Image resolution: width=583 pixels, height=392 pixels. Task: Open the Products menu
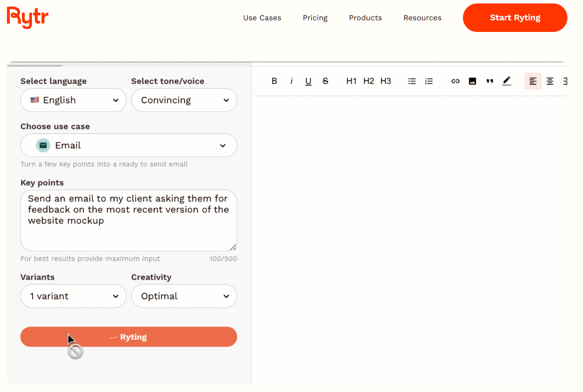pos(365,18)
